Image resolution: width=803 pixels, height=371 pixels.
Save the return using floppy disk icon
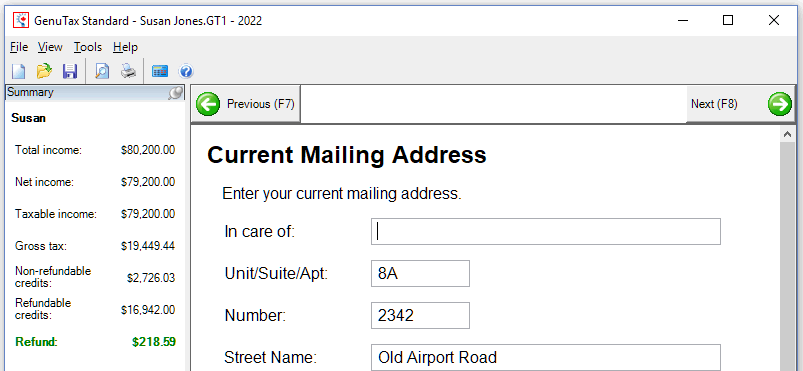click(69, 71)
